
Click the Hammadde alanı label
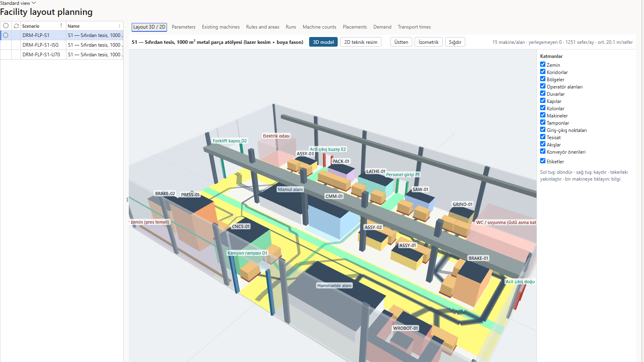[334, 286]
